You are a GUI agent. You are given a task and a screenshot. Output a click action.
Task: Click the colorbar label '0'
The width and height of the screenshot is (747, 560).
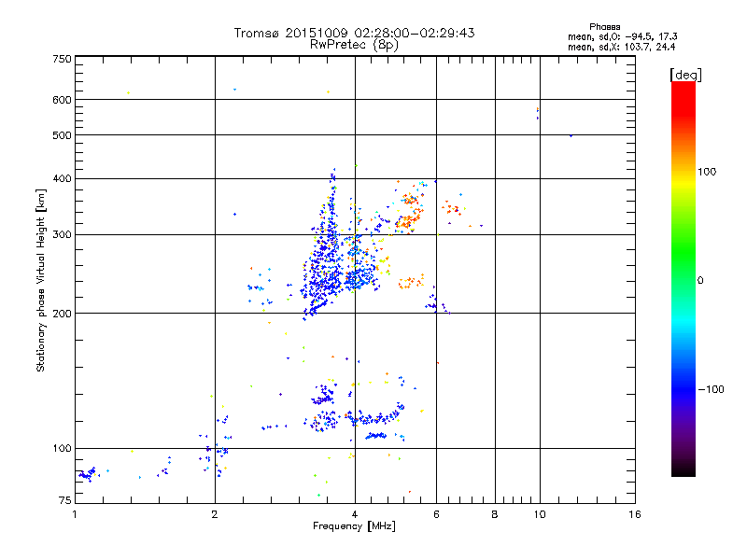pyautogui.click(x=700, y=281)
